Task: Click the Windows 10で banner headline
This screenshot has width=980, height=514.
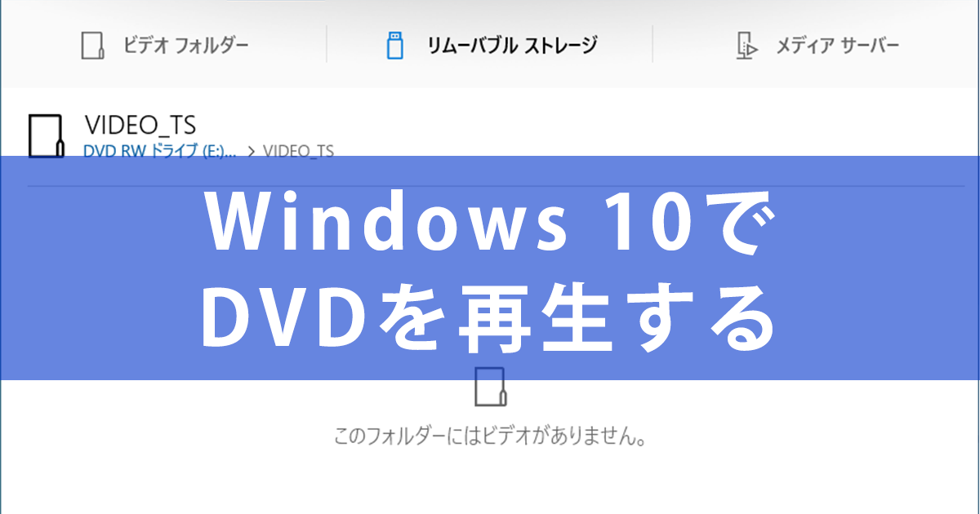Action: (487, 225)
